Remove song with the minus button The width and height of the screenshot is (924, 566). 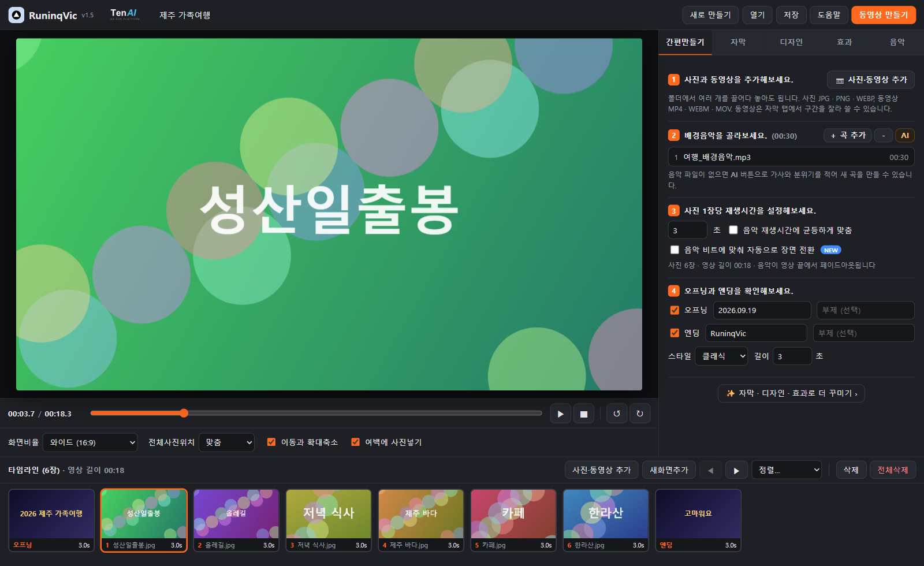[884, 136]
